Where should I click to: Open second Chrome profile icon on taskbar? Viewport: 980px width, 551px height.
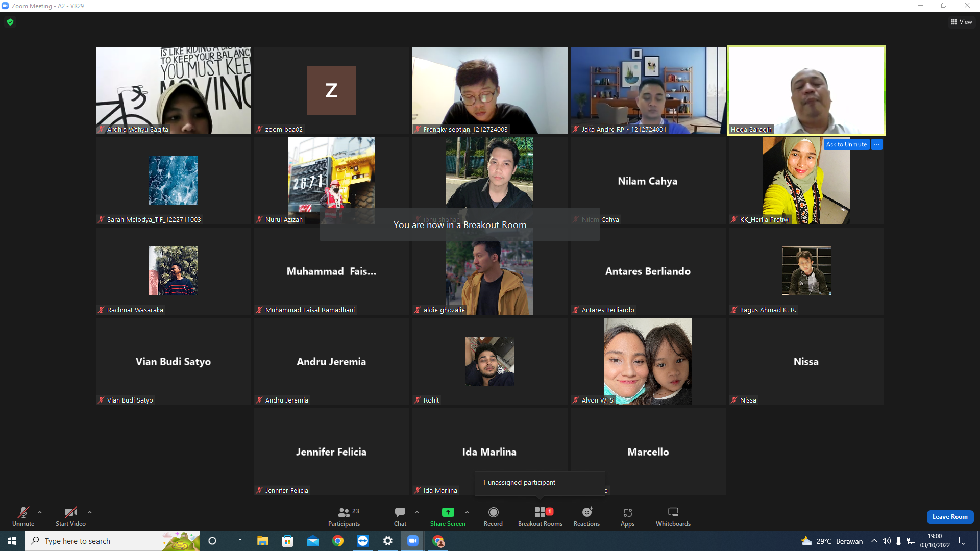pyautogui.click(x=438, y=541)
